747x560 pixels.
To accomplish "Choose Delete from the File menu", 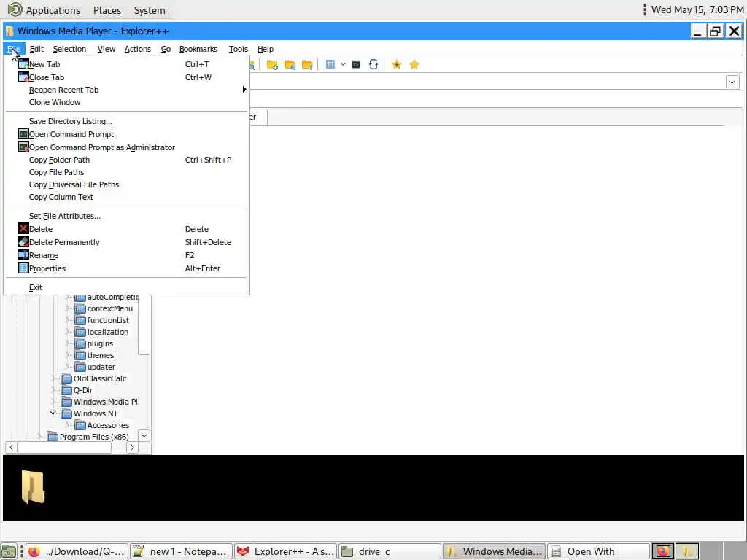I will (126, 229).
